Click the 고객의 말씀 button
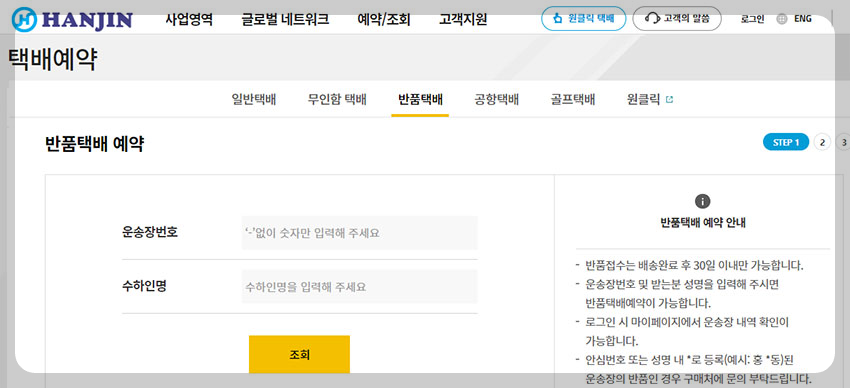 coord(677,19)
